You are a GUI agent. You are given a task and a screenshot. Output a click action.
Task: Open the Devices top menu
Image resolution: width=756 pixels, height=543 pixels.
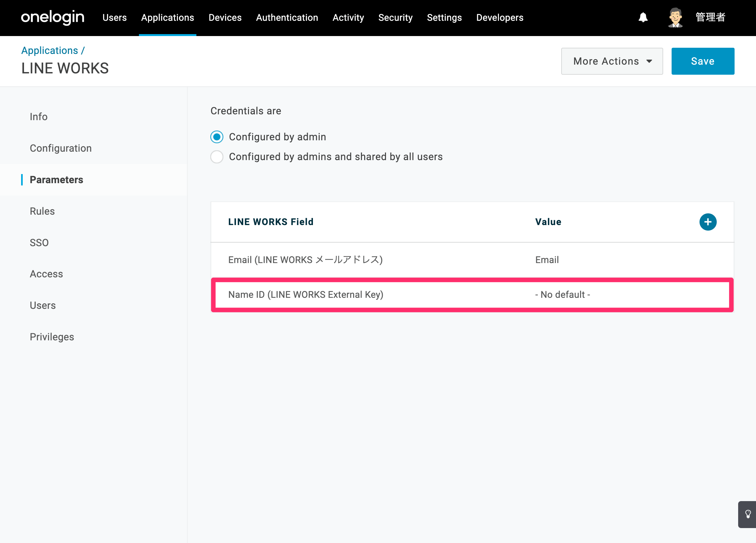(x=225, y=17)
